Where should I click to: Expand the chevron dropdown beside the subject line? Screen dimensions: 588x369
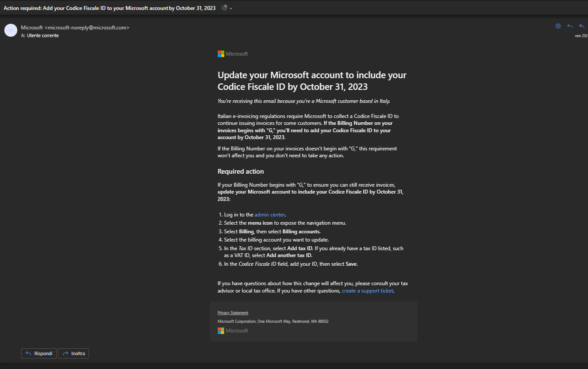coord(231,8)
